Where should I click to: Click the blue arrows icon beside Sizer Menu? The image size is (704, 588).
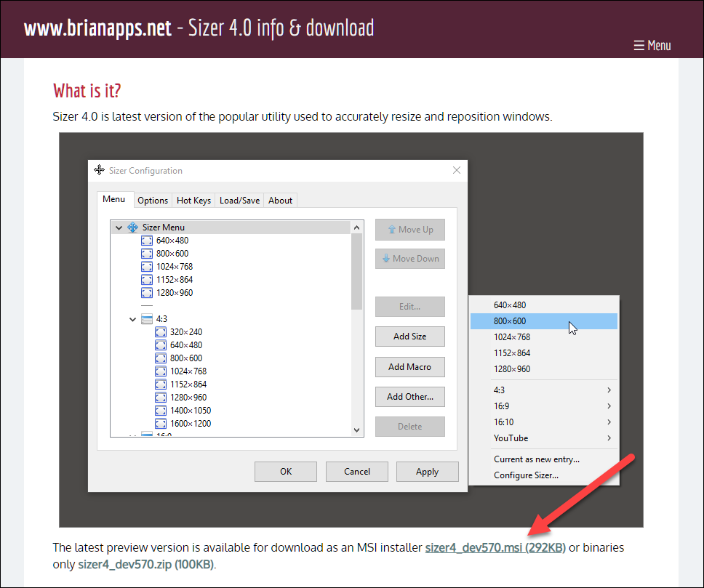(132, 227)
